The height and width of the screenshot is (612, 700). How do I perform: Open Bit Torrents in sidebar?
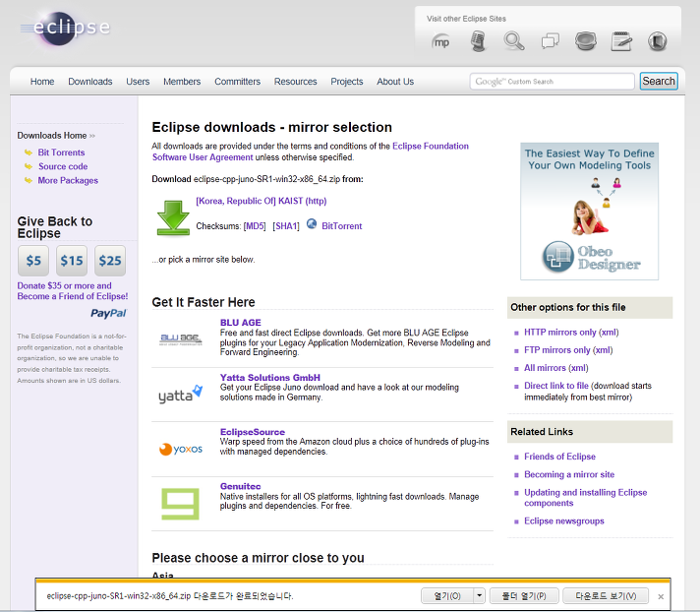pos(61,153)
